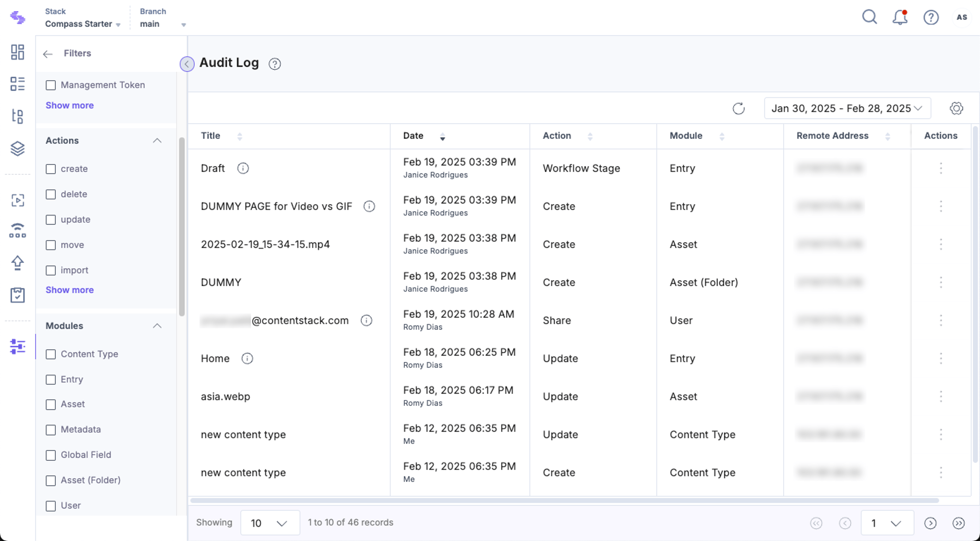Image resolution: width=980 pixels, height=541 pixels.
Task: Click the Audit Log help icon
Action: (275, 64)
